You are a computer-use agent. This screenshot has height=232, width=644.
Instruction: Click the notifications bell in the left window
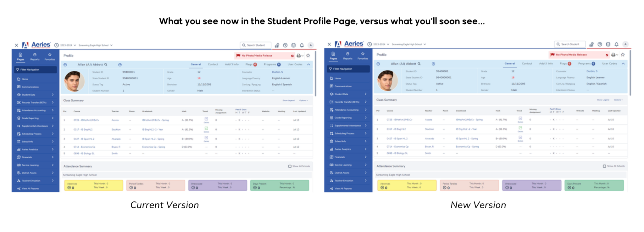click(302, 45)
